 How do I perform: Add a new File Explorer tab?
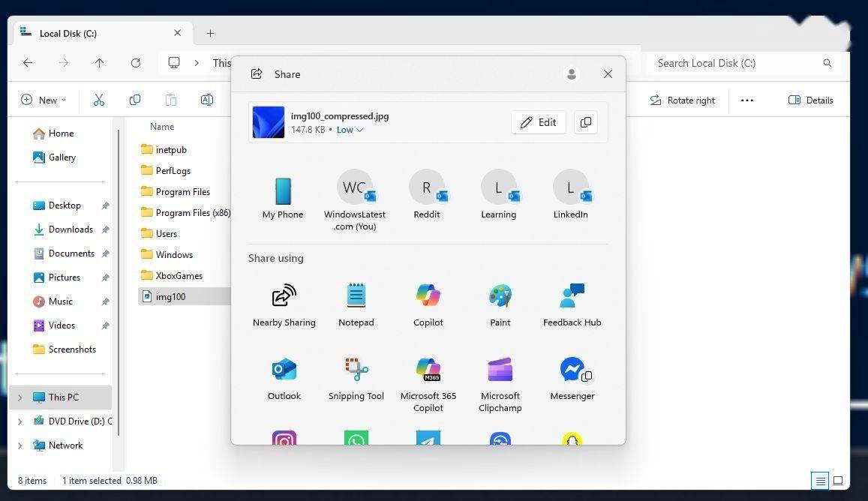pos(210,33)
